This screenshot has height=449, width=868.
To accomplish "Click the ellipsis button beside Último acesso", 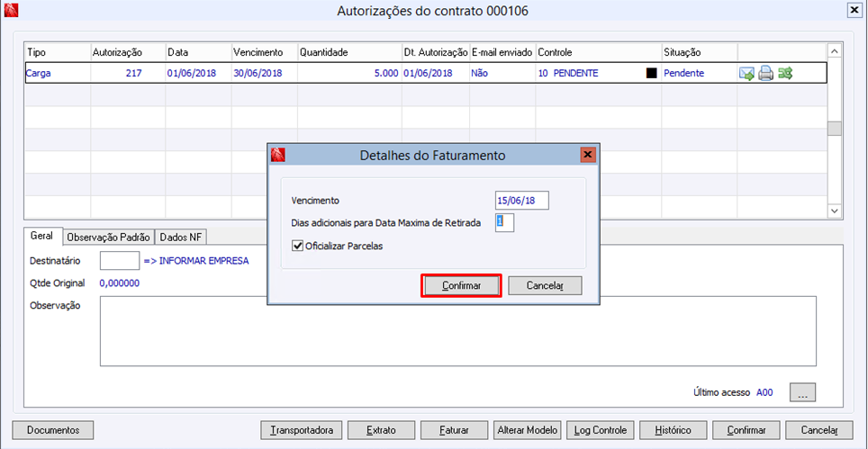I will pos(802,392).
